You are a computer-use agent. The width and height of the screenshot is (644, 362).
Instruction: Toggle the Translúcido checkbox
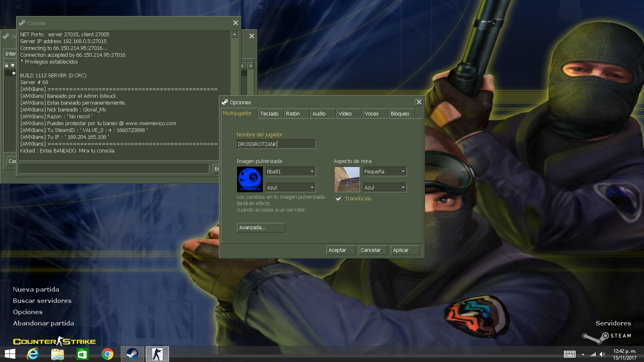click(x=339, y=199)
